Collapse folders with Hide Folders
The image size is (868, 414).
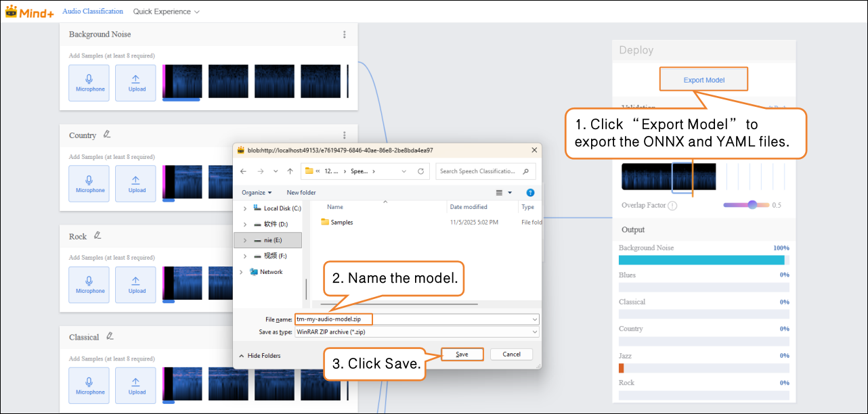[259, 355]
